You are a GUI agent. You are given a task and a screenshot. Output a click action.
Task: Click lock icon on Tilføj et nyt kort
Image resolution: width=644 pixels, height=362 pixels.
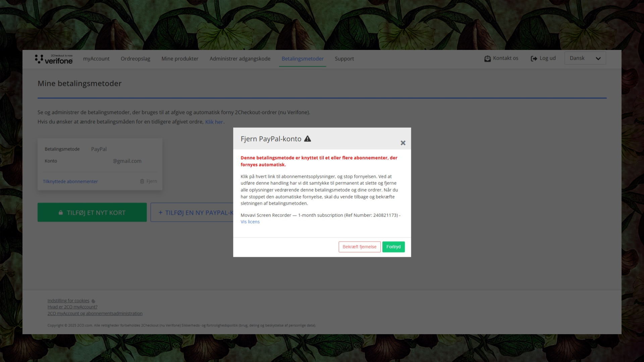pos(61,213)
